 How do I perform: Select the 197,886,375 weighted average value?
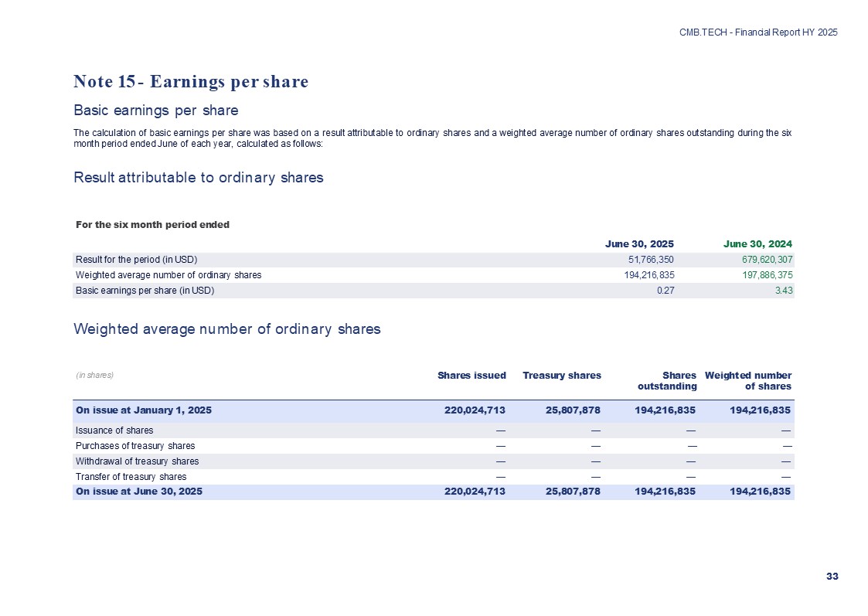coord(761,275)
